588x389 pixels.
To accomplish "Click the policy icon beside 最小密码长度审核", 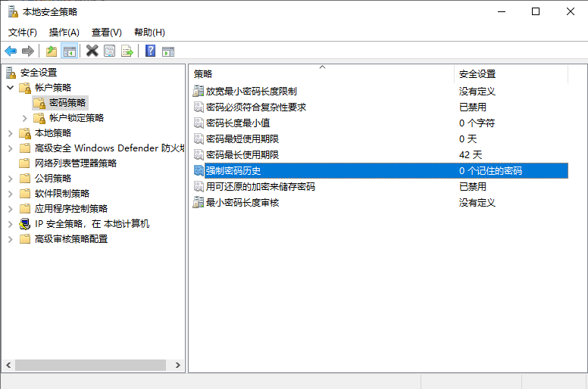I will (x=198, y=203).
